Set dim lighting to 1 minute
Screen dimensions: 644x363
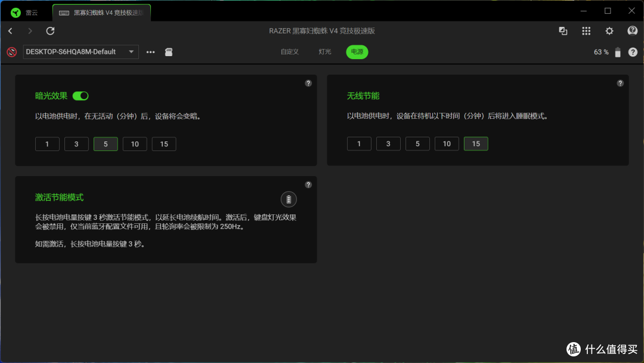pos(47,144)
